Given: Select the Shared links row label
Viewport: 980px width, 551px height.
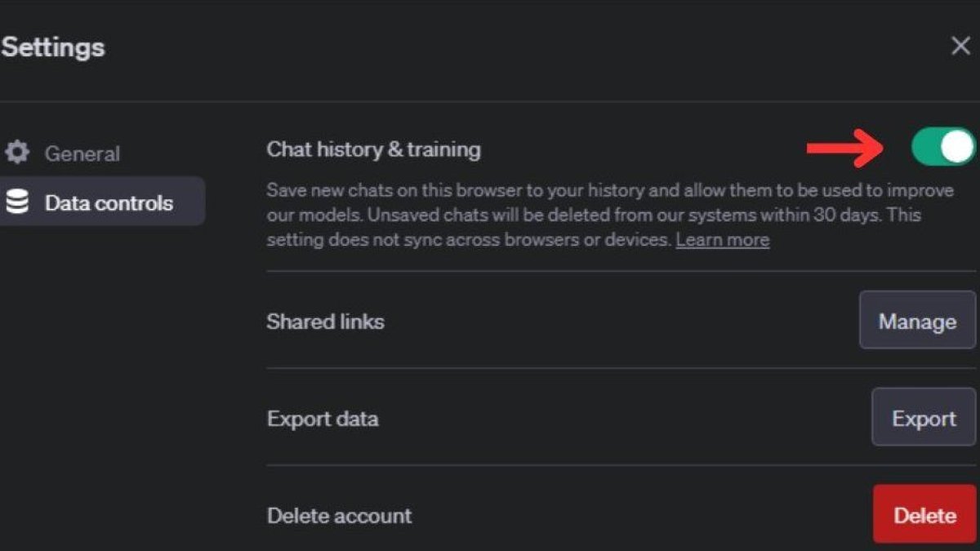Looking at the screenshot, I should click(325, 322).
